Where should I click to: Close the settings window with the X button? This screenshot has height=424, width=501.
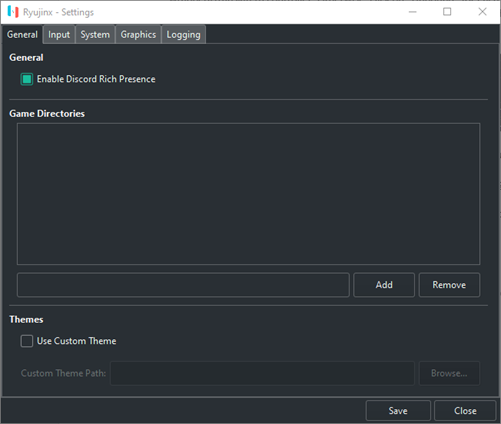click(x=482, y=12)
